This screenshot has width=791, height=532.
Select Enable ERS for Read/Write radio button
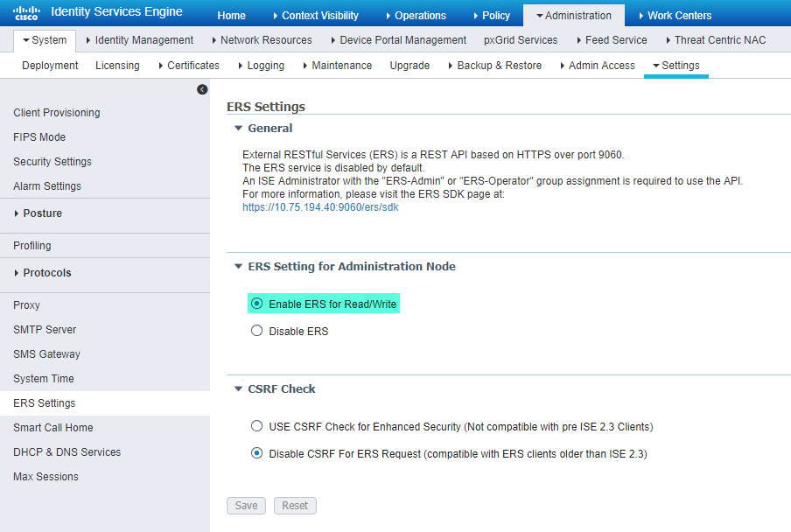(x=256, y=304)
